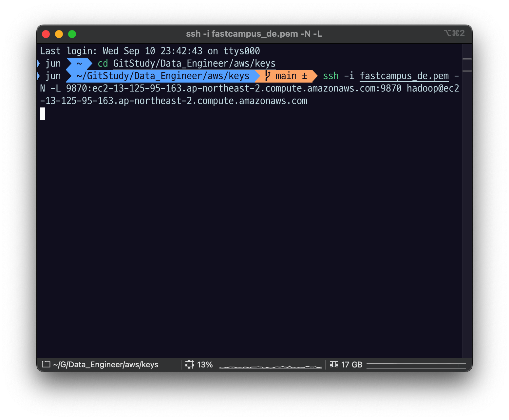Click the yellow minimize window button

point(59,34)
